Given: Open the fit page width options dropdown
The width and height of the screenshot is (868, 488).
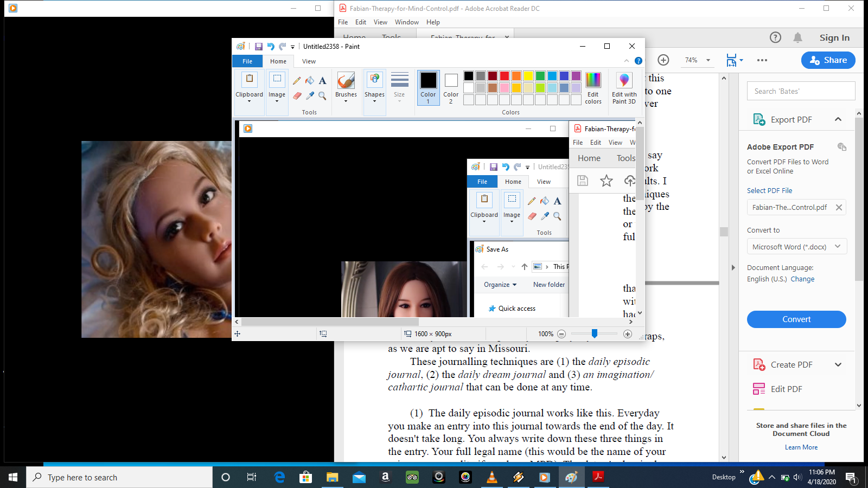Looking at the screenshot, I should tap(741, 60).
